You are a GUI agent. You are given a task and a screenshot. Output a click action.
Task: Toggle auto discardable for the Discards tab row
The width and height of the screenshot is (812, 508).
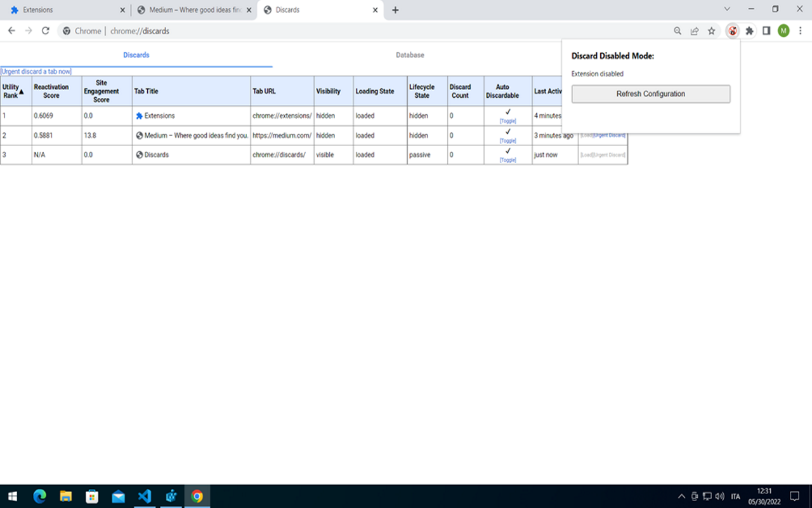tap(507, 160)
